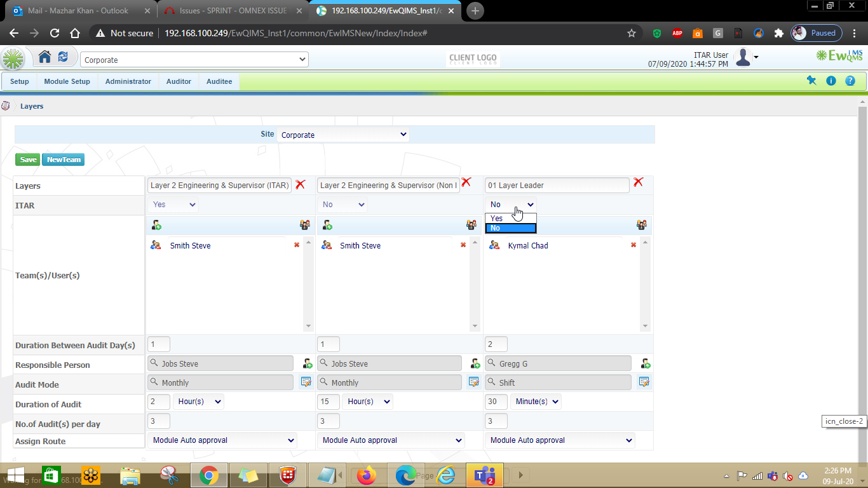Edit the audit mode of the first Monthly layer

306,382
